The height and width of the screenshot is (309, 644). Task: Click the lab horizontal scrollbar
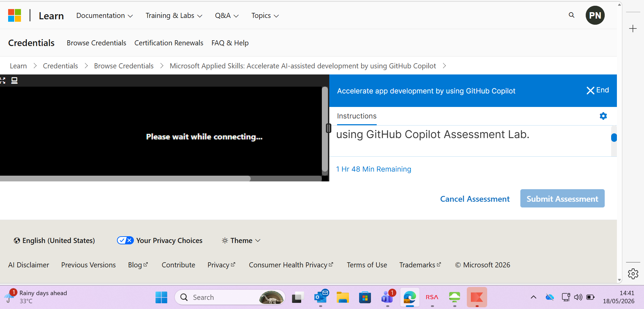click(125, 178)
